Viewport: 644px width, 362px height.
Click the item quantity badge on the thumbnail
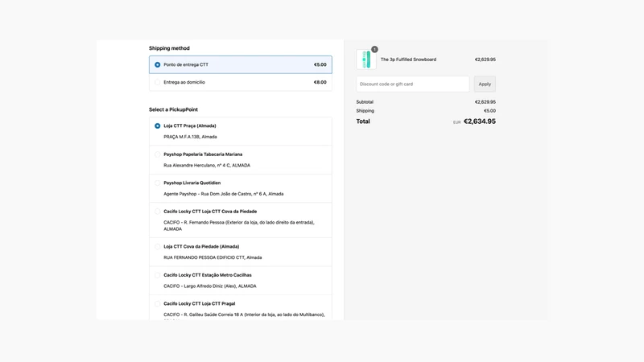click(x=374, y=49)
